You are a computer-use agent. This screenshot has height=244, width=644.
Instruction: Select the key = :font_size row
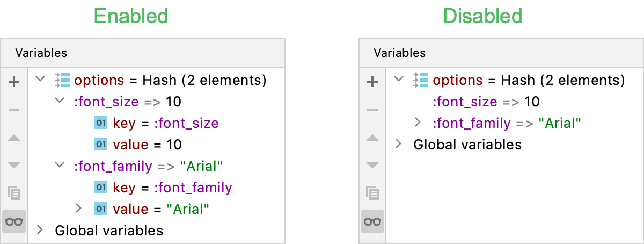point(165,123)
